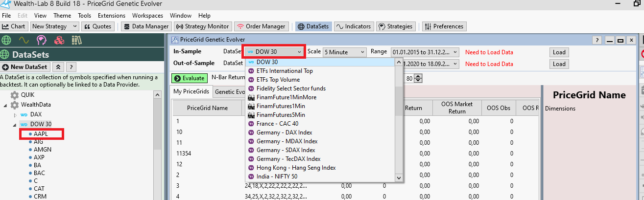Click the Indicators toolbar button
This screenshot has width=644, height=200.
point(354,26)
